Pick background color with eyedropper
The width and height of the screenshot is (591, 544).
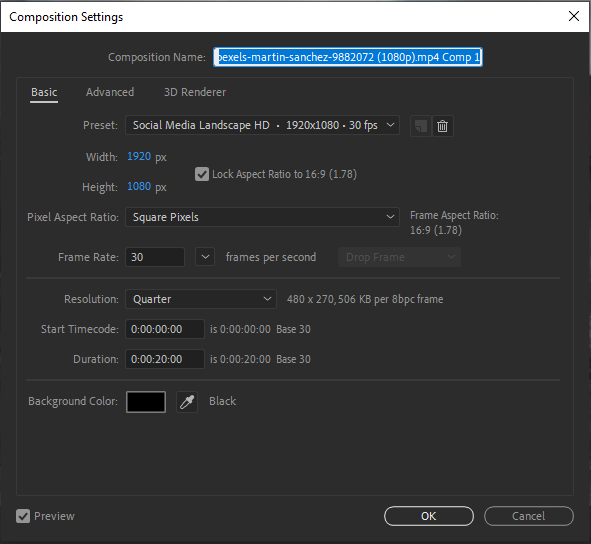[x=187, y=402]
